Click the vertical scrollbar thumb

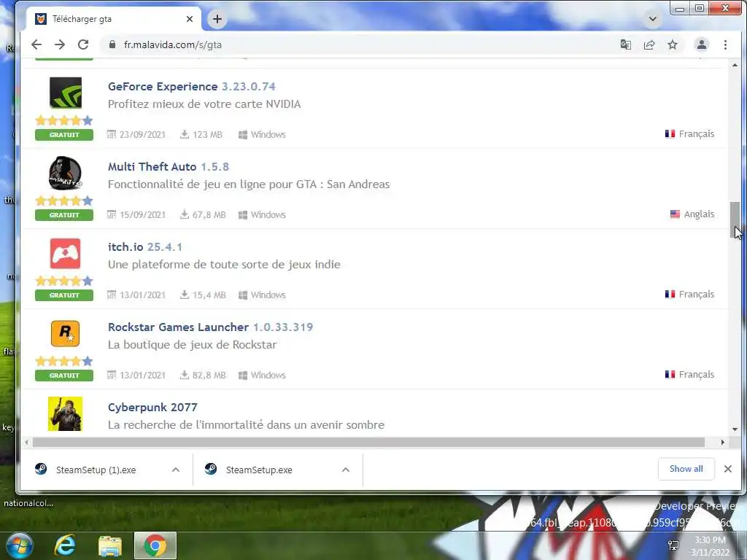(735, 220)
